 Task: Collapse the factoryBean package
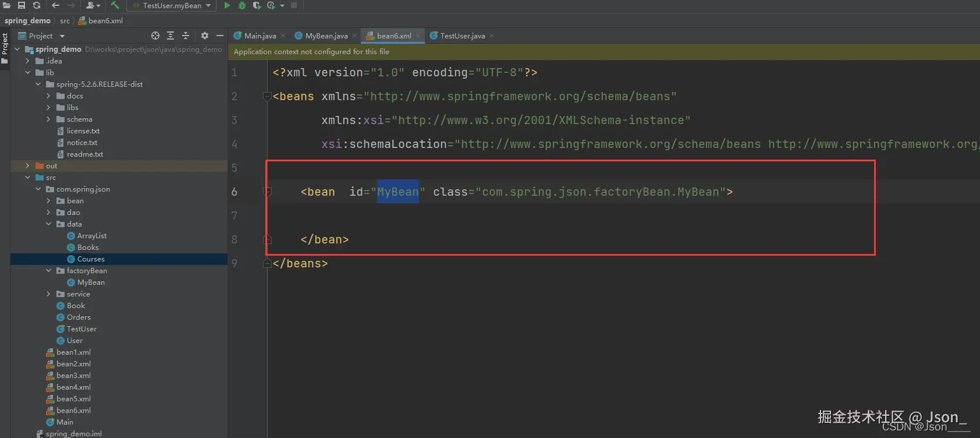48,271
